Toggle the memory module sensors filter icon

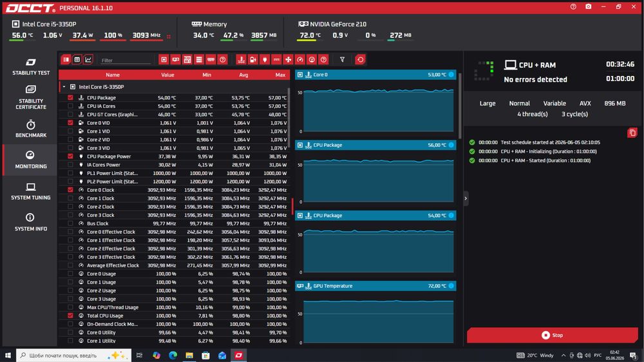click(x=211, y=59)
